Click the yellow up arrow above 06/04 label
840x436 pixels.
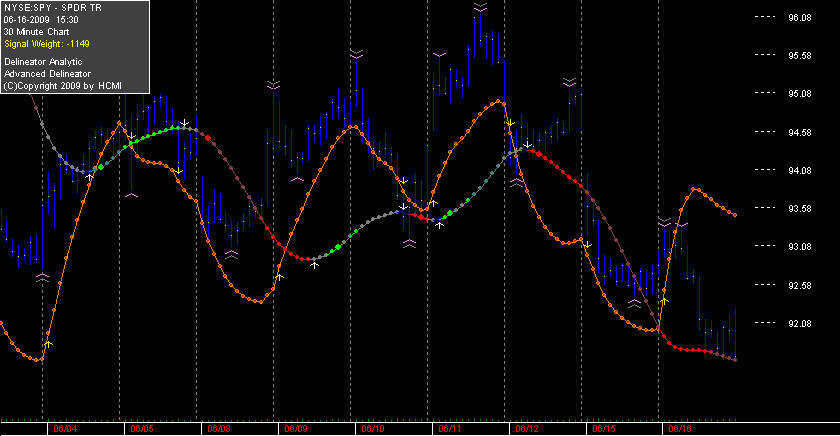pyautogui.click(x=48, y=344)
